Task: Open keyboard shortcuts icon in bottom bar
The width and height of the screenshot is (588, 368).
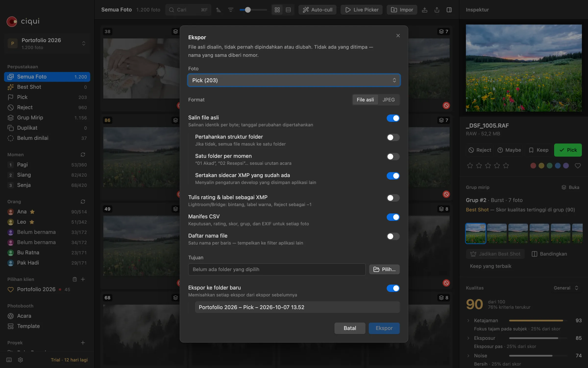Action: (9, 360)
